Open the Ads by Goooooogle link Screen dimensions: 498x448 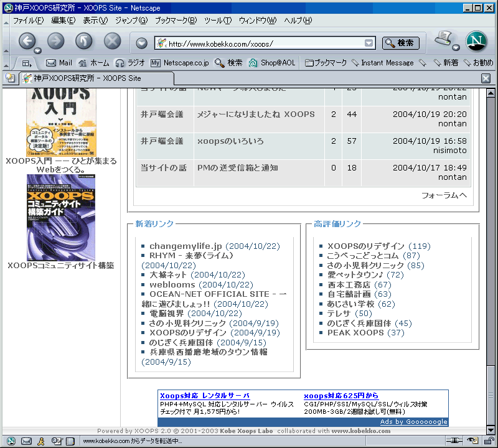[x=414, y=422]
